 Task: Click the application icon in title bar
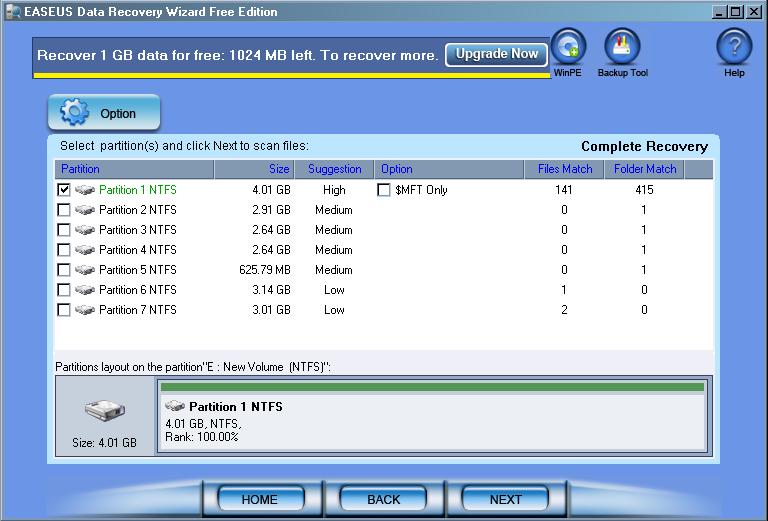coord(13,12)
